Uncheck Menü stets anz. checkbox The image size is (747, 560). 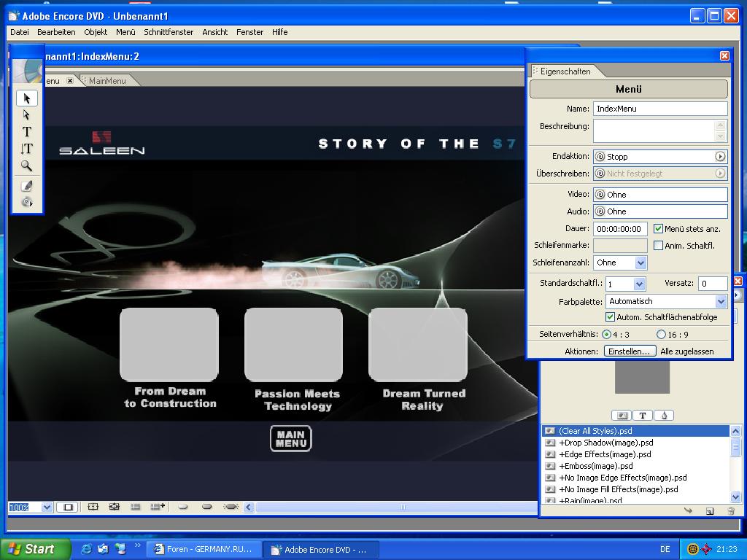[658, 228]
